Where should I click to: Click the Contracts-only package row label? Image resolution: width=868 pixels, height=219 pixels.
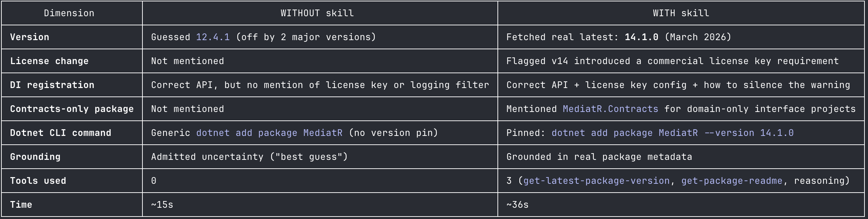pos(72,109)
